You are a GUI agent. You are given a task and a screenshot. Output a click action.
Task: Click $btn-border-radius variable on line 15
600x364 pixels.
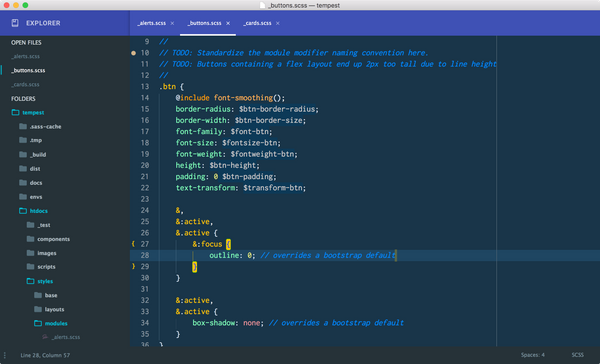pyautogui.click(x=277, y=109)
